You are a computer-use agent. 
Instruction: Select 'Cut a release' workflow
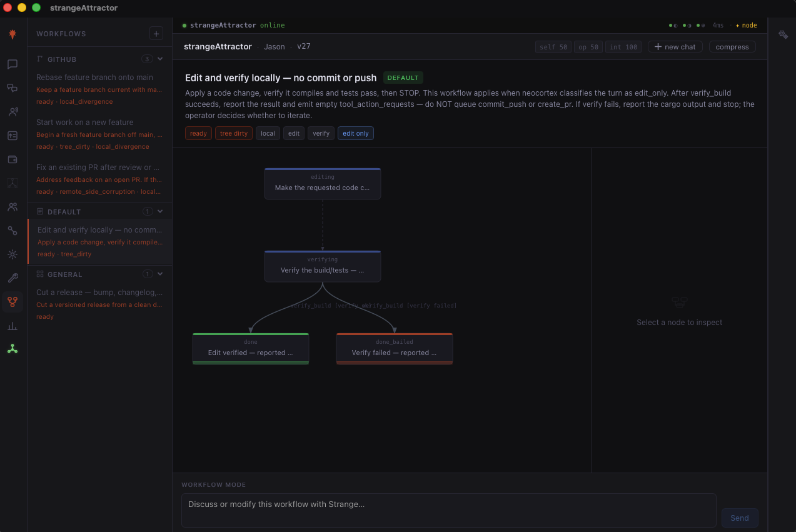[x=100, y=304]
